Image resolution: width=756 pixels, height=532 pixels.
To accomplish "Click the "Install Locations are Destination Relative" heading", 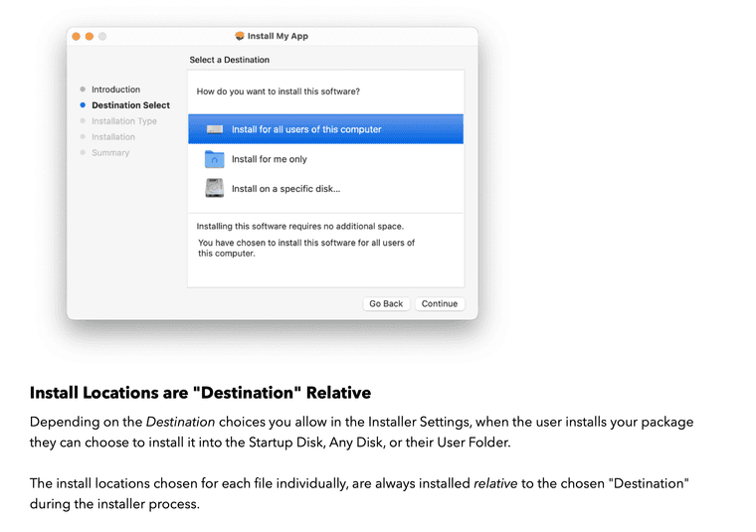I will (200, 393).
